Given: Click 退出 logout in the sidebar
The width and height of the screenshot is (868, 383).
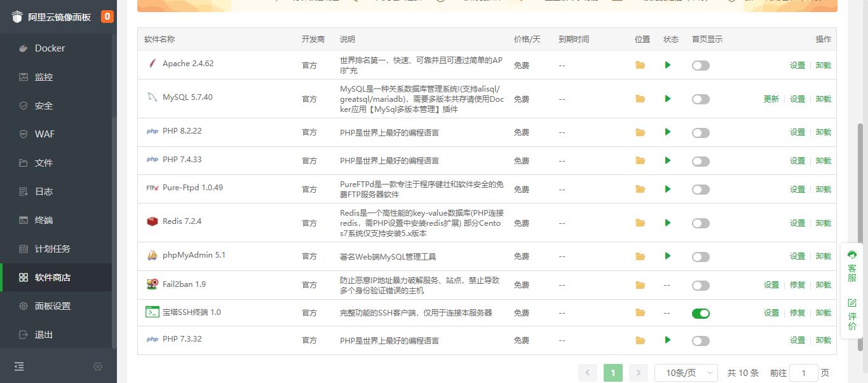Looking at the screenshot, I should click(x=57, y=335).
